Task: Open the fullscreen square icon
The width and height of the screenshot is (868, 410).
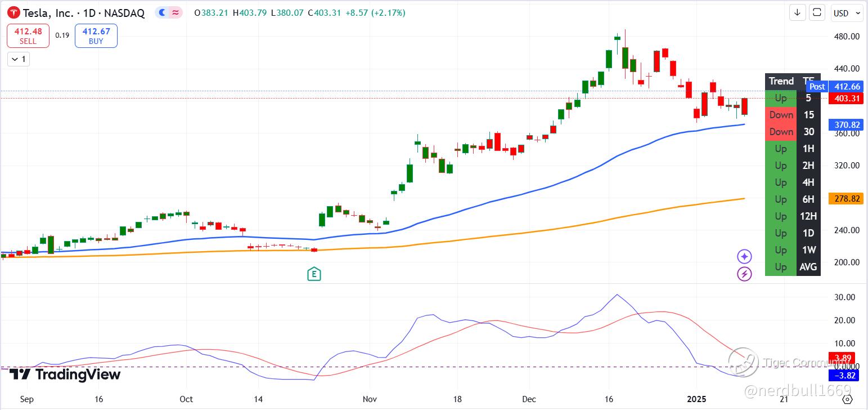Action: 817,12
